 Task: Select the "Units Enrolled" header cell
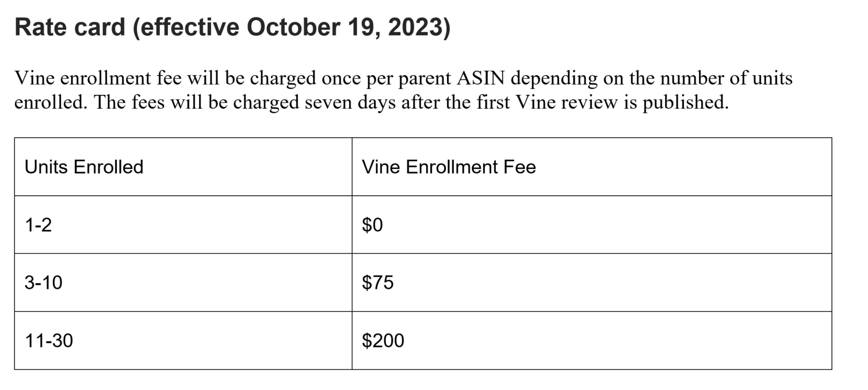84,167
